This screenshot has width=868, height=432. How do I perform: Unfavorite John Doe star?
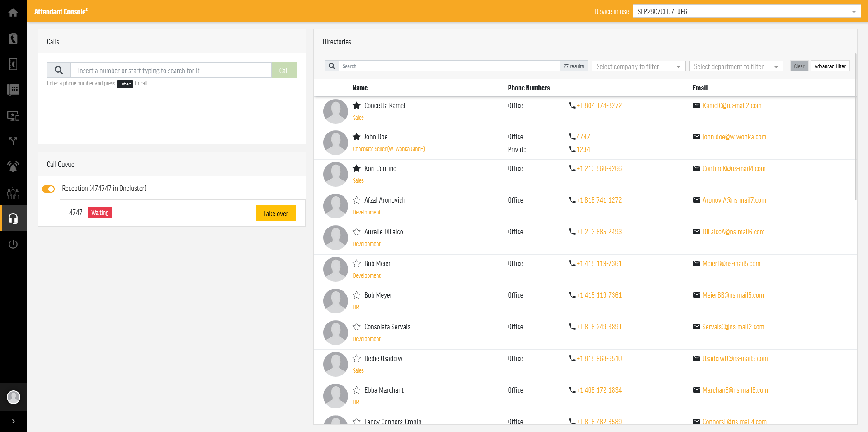[x=357, y=137]
